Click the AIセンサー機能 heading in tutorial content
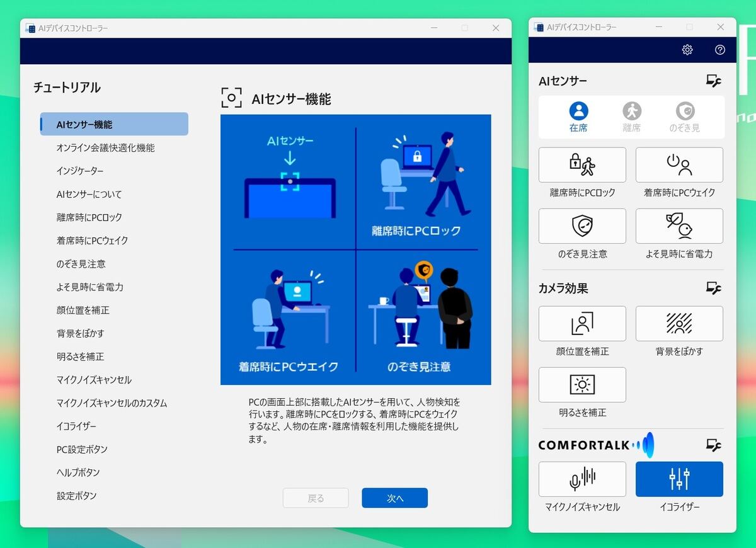 point(291,99)
